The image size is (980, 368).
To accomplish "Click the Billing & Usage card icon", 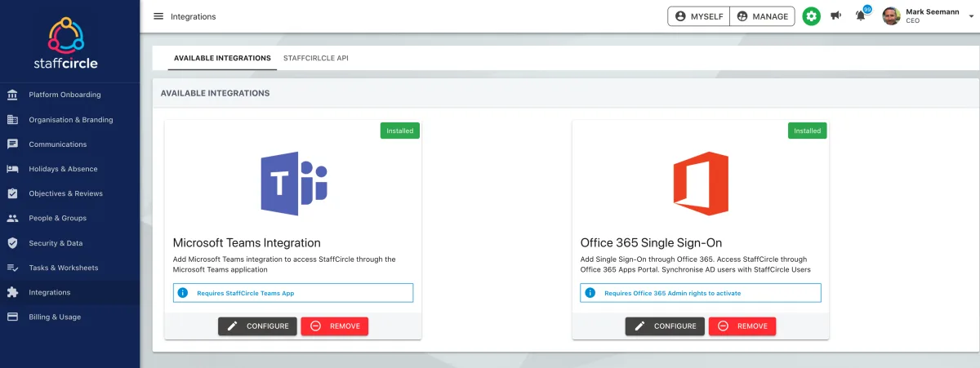I will [12, 317].
